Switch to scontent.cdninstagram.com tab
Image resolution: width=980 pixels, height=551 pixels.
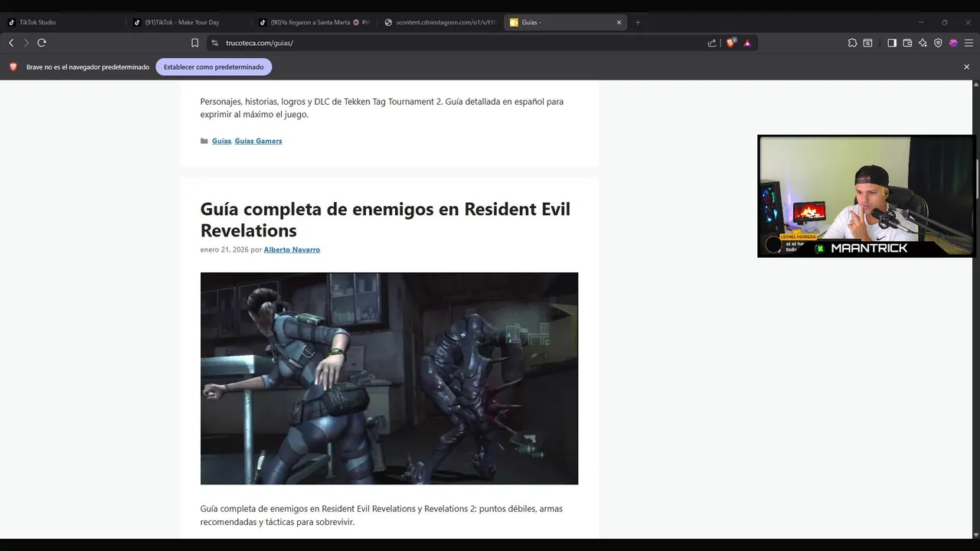(x=440, y=22)
